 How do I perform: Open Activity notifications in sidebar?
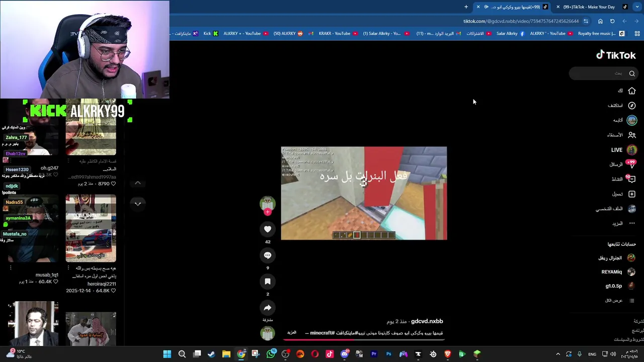(x=623, y=179)
